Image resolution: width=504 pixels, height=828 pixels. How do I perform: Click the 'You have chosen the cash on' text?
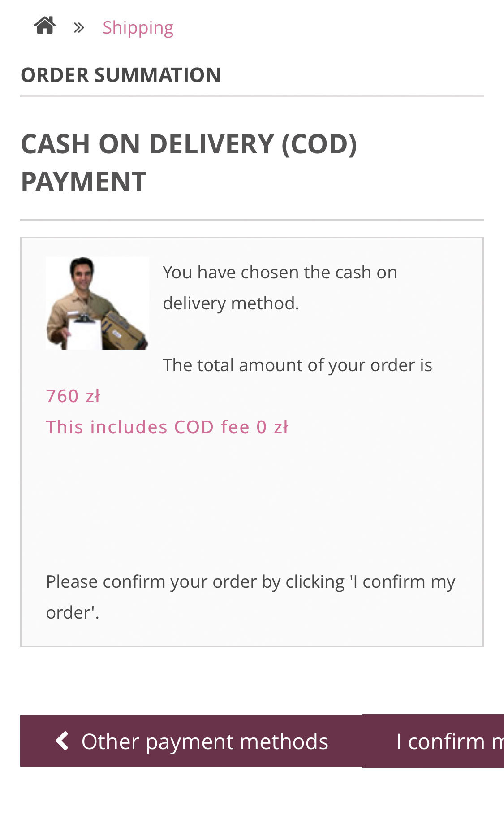coord(280,273)
